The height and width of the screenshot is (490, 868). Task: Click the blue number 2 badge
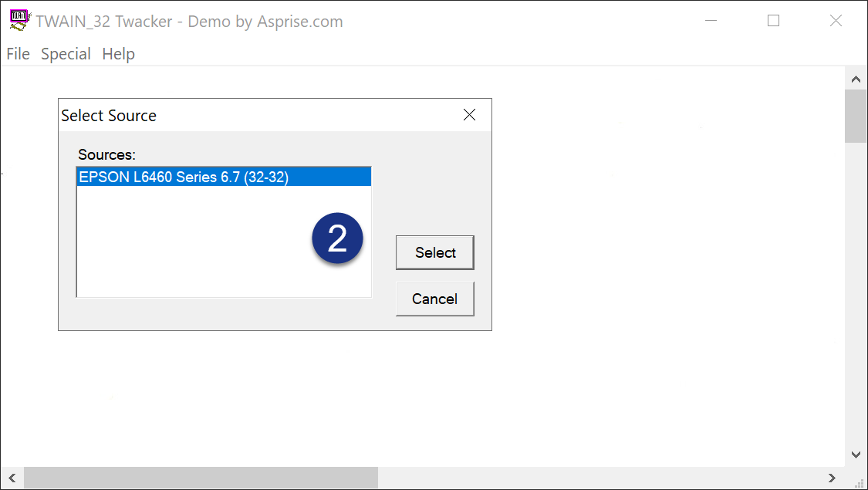point(337,238)
